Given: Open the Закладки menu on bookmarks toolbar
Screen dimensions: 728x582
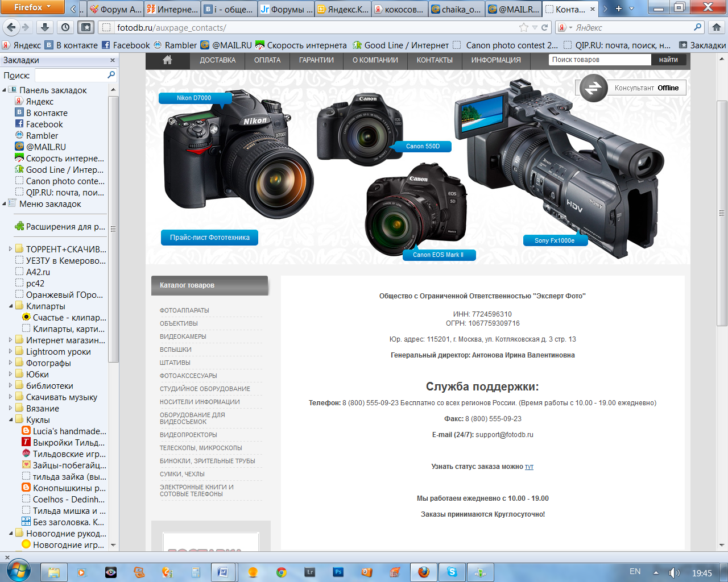Looking at the screenshot, I should [702, 45].
